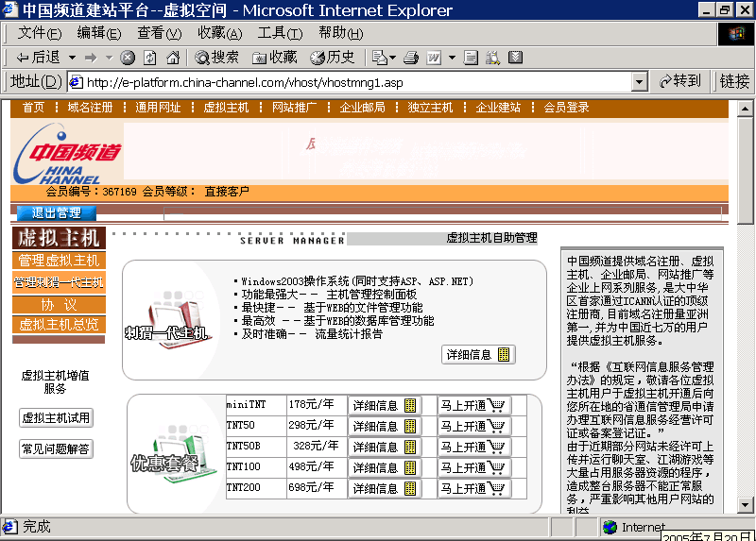Expand the Edit icon dropdown arrow
The width and height of the screenshot is (756, 541).
tap(452, 58)
